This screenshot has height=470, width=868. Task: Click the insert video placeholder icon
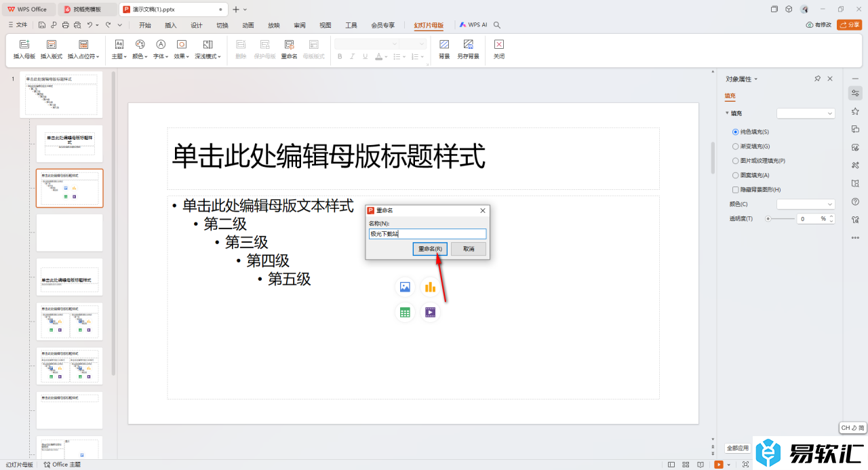coord(430,312)
